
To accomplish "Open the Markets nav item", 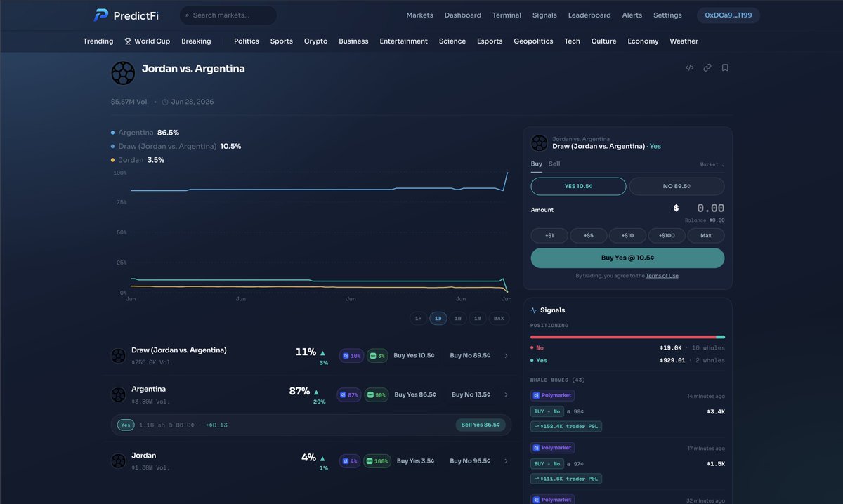I will (419, 15).
